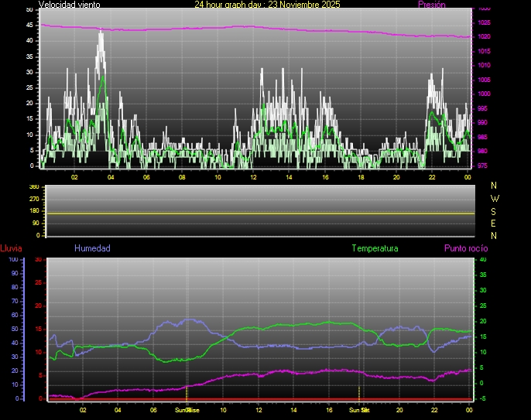The width and height of the screenshot is (531, 420).
Task: Click the Sunrise marker on the lower time axis
Action: pyautogui.click(x=187, y=409)
